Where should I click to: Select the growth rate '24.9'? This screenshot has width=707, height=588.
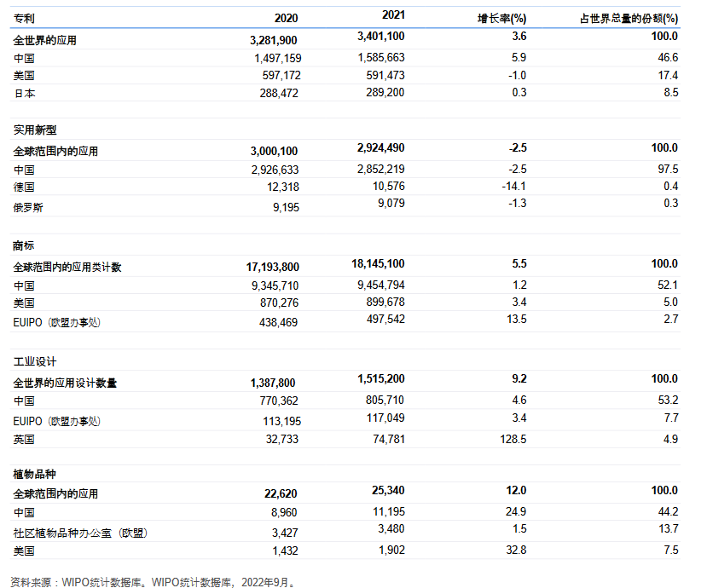tap(516, 512)
